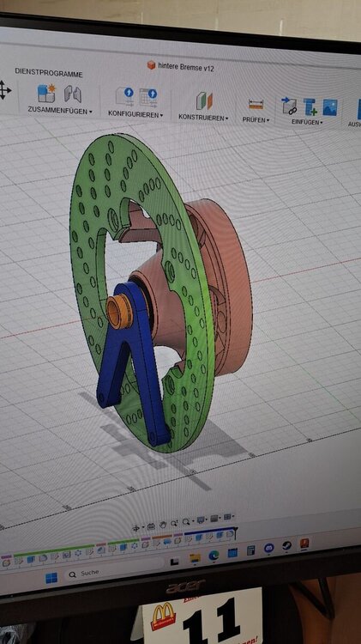The image size is (361, 644).
Task: Open the Configure table icon
Action: (x=148, y=98)
